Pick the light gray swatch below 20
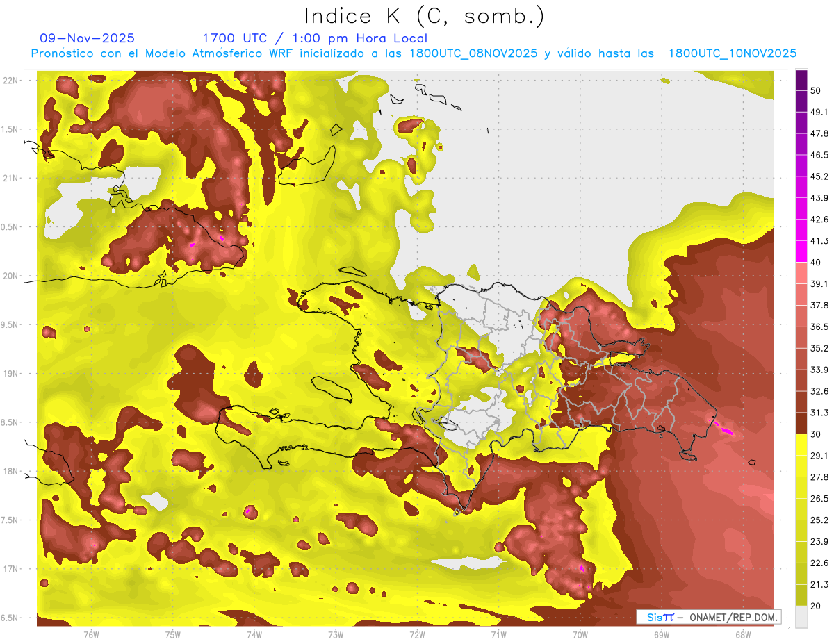 (x=802, y=617)
